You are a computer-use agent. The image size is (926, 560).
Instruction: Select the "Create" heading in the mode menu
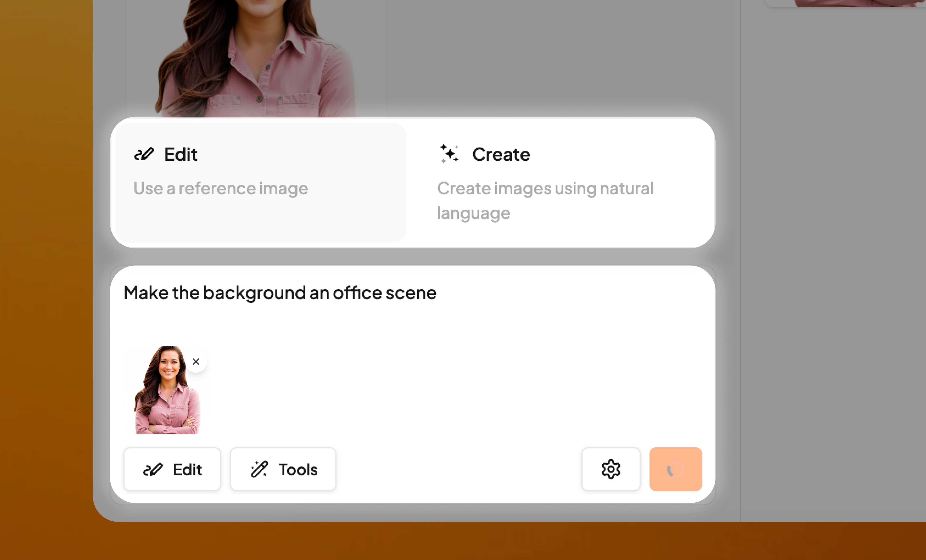pos(501,154)
